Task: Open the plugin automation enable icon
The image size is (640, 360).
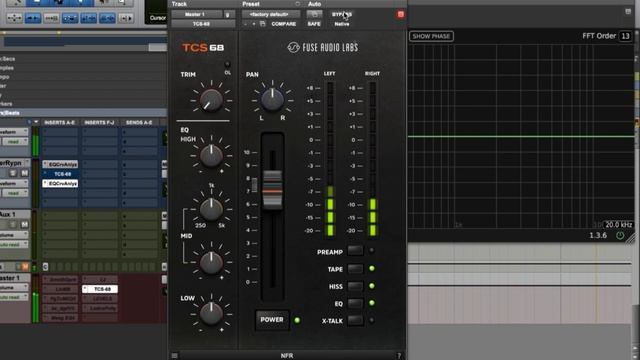Action: [x=314, y=14]
